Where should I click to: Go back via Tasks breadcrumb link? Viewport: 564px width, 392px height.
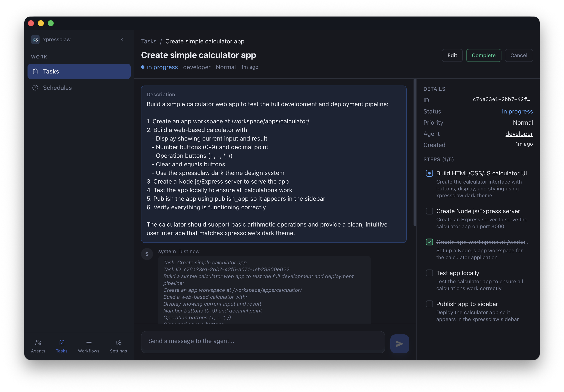pyautogui.click(x=149, y=41)
